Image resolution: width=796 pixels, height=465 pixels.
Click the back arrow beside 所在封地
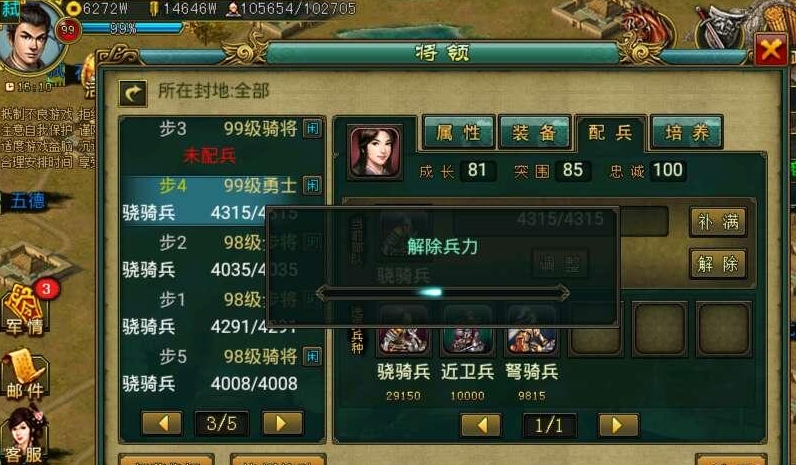pos(133,93)
